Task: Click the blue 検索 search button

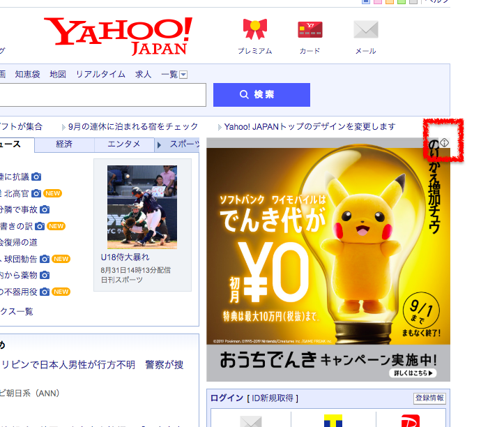Action: (x=261, y=95)
